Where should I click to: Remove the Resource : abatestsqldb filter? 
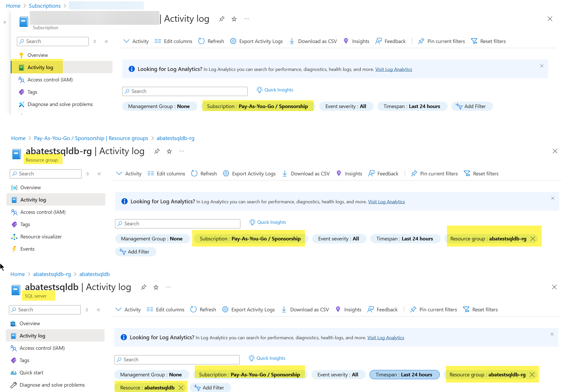(x=181, y=388)
